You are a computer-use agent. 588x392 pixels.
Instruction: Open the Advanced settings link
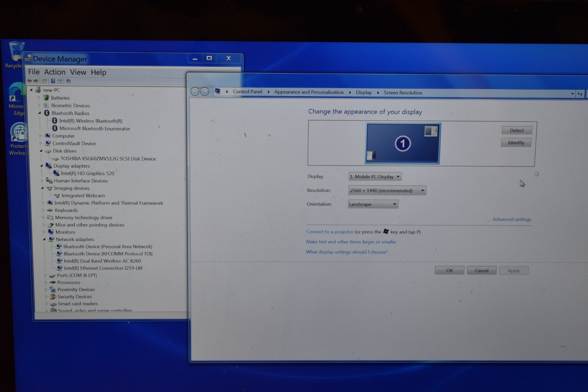(512, 219)
